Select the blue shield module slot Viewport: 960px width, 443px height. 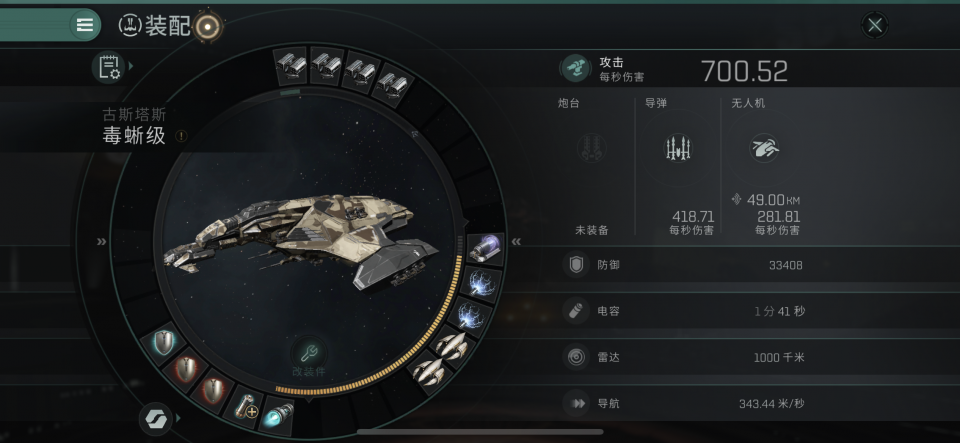point(163,344)
